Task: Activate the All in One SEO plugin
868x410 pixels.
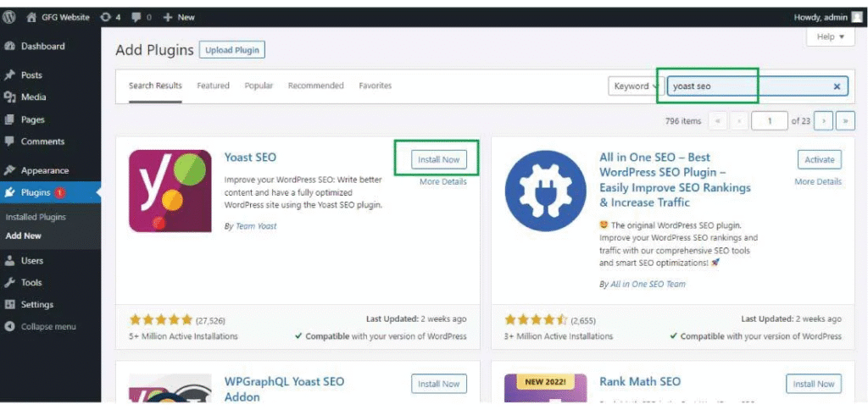Action: pyautogui.click(x=820, y=159)
